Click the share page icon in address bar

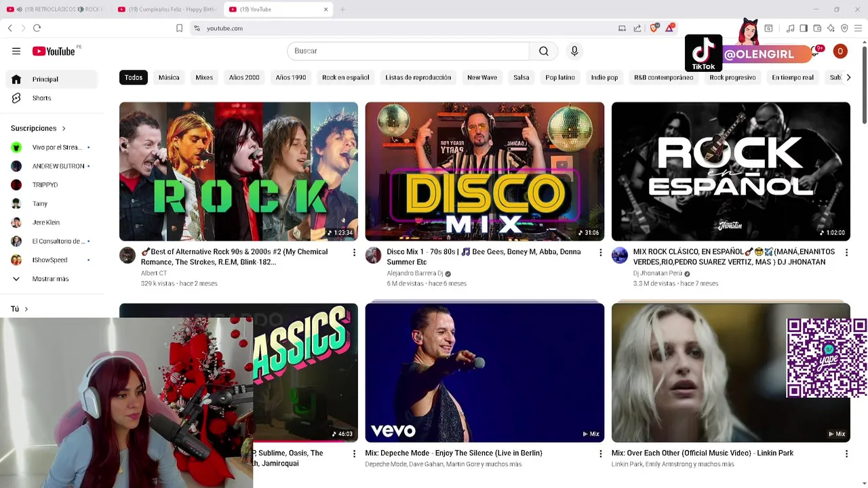637,28
